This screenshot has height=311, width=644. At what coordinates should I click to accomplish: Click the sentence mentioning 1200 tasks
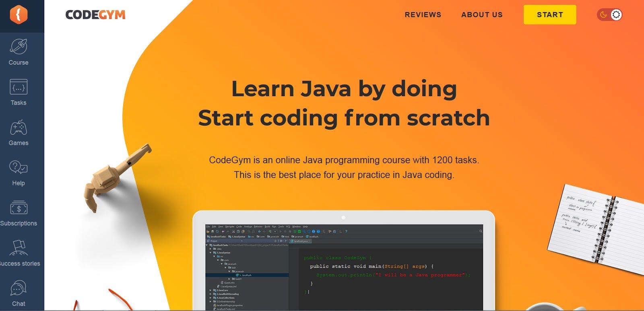(x=344, y=160)
